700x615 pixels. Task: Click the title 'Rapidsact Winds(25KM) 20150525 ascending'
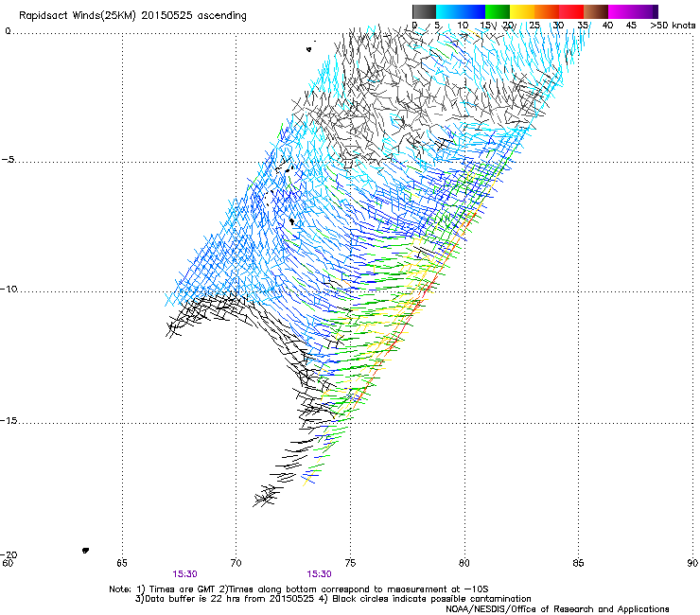[x=132, y=16]
